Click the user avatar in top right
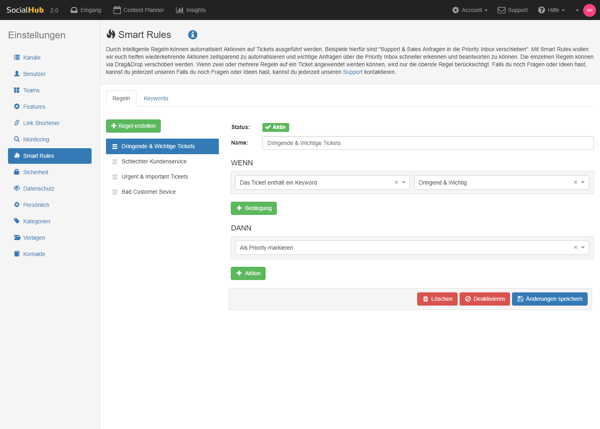Image resolution: width=600 pixels, height=429 pixels. click(x=589, y=10)
